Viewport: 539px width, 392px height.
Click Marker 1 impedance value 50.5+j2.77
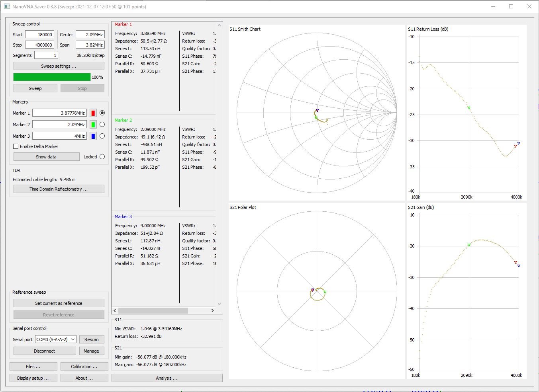coord(154,41)
